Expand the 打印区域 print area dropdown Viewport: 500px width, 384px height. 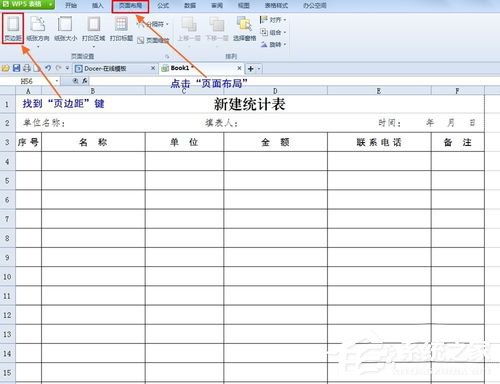[94, 47]
